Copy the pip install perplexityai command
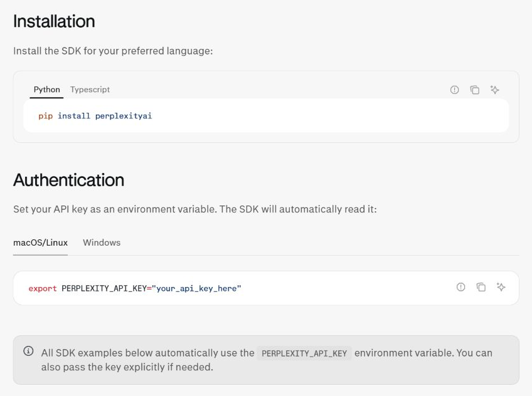Screen dimensions: 532x396 pyautogui.click(x=475, y=90)
